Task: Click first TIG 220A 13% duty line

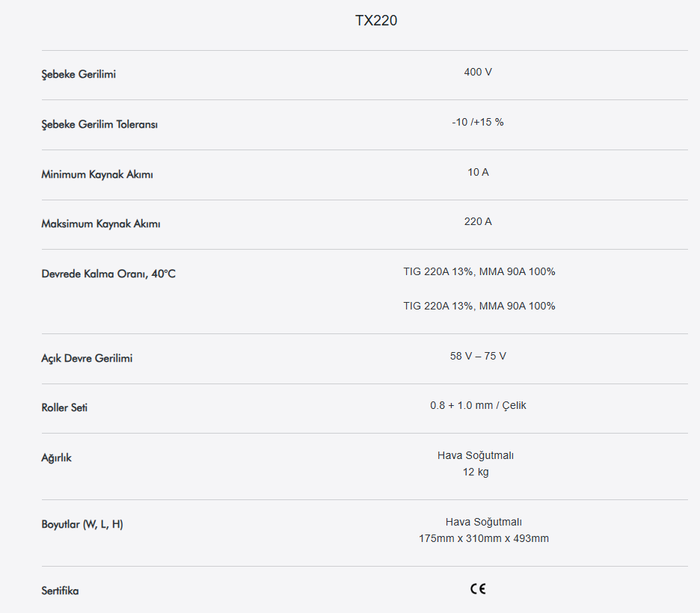Action: point(479,271)
